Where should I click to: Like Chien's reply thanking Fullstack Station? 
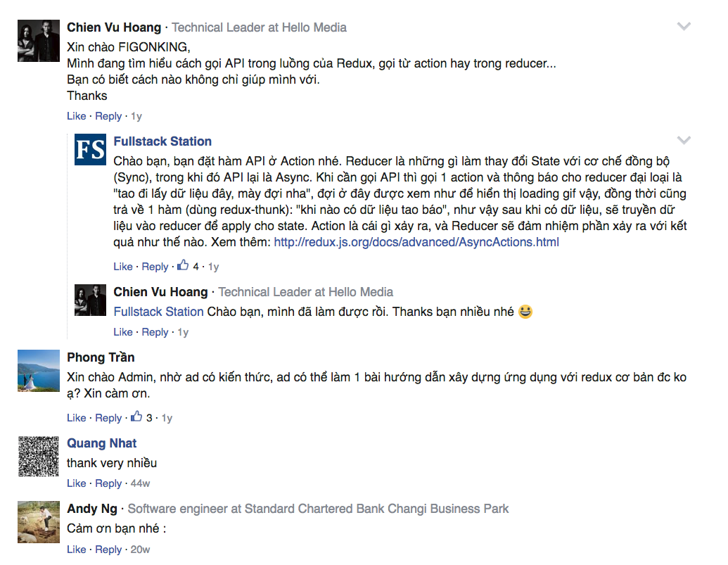point(123,332)
